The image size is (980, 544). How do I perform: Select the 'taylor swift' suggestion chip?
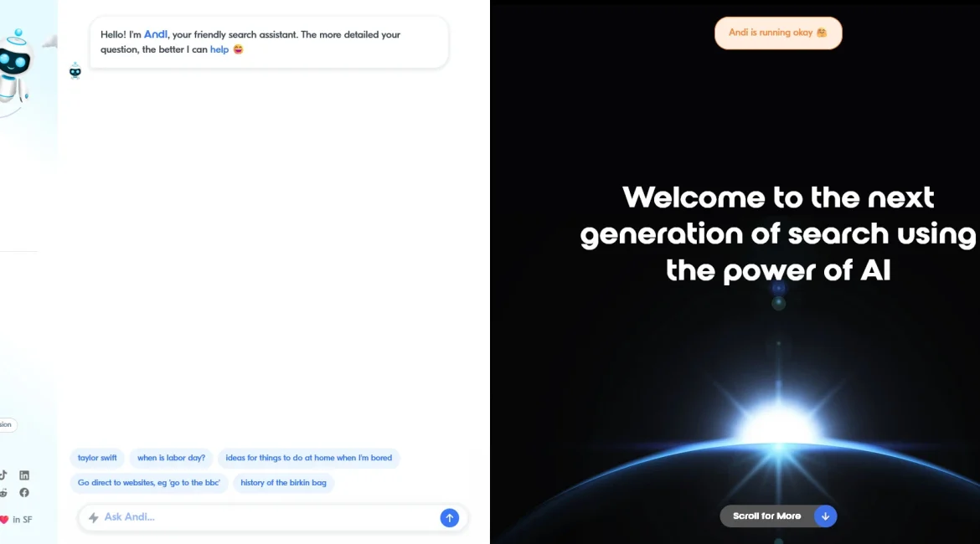coord(97,458)
